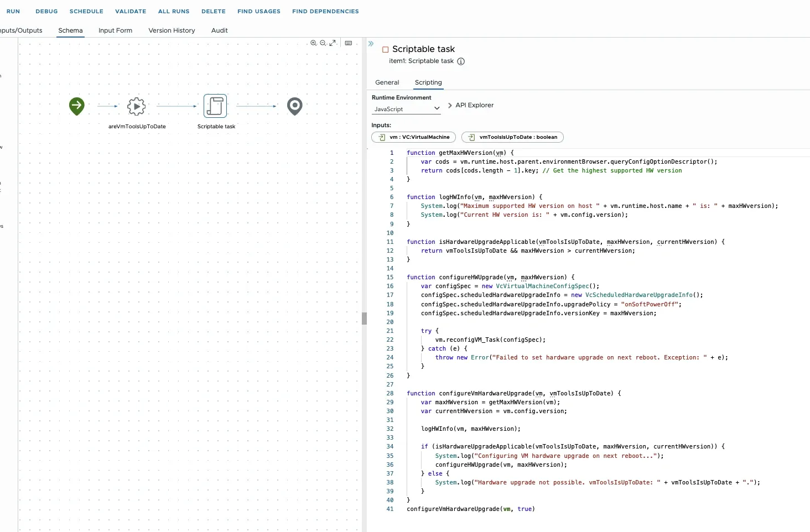
Task: Collapse the properties panel with double chevron
Action: [371, 44]
